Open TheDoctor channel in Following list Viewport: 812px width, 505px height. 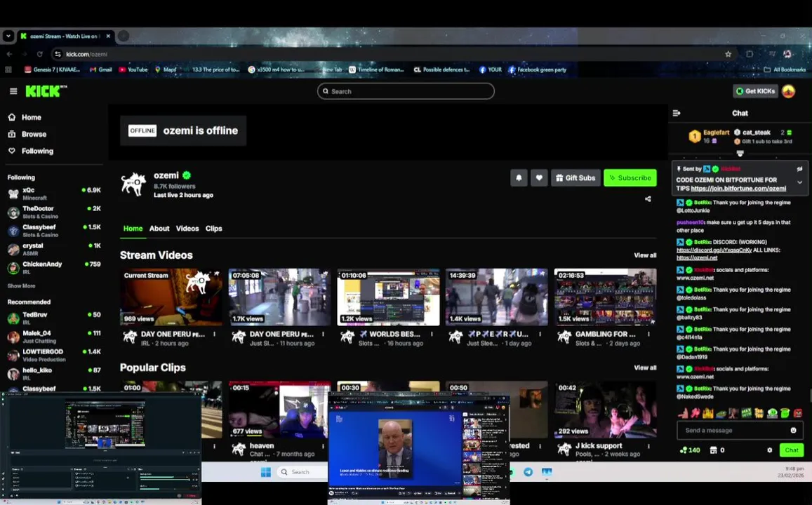pos(54,212)
